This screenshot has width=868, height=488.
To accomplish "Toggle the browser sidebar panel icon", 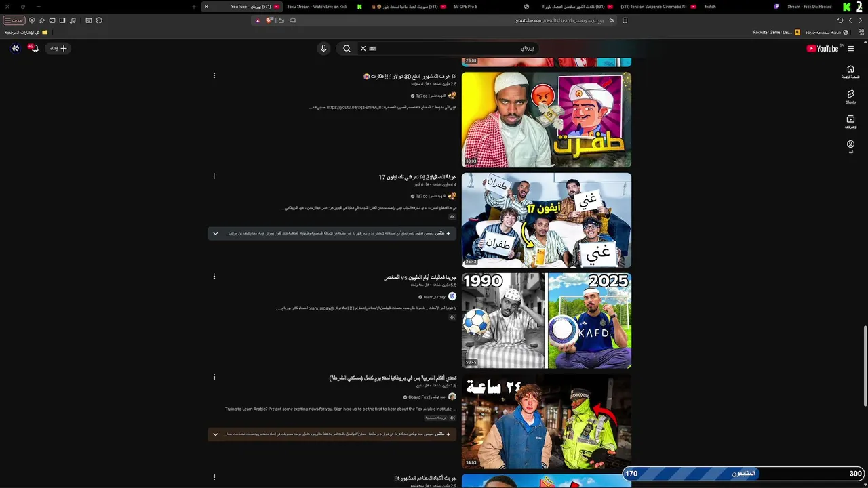I will 62,20.
